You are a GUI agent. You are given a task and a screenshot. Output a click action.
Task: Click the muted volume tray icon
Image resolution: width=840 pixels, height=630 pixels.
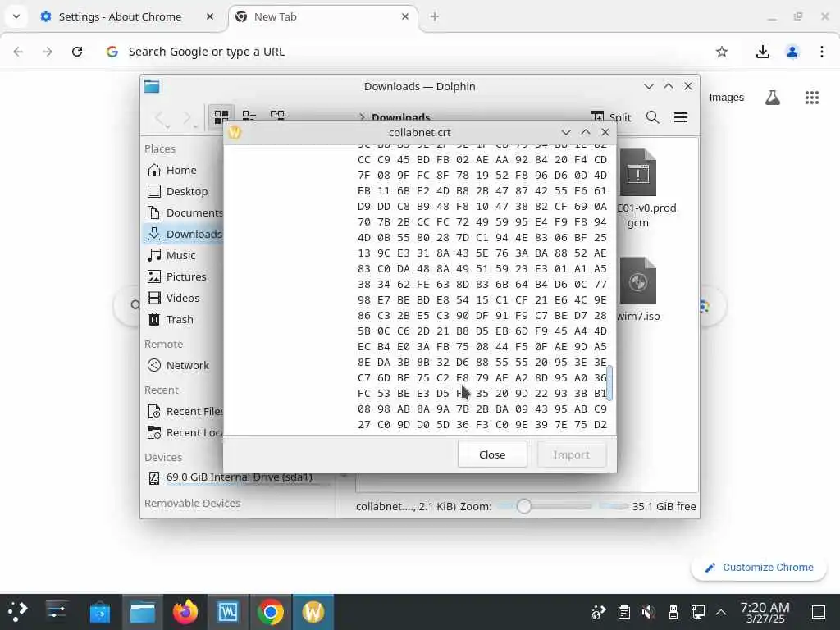(649, 612)
